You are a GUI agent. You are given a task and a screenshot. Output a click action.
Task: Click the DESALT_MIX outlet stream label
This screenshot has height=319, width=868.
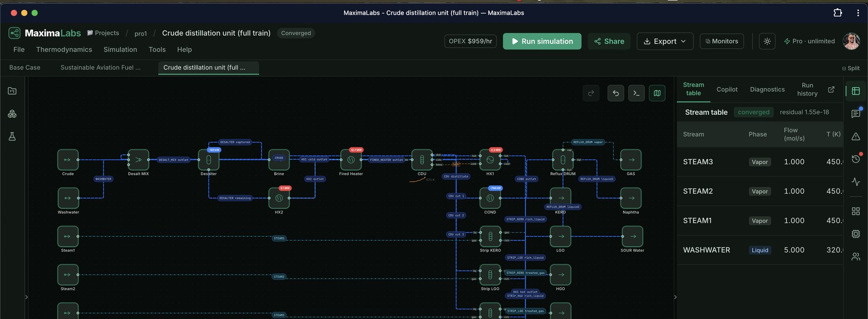174,160
